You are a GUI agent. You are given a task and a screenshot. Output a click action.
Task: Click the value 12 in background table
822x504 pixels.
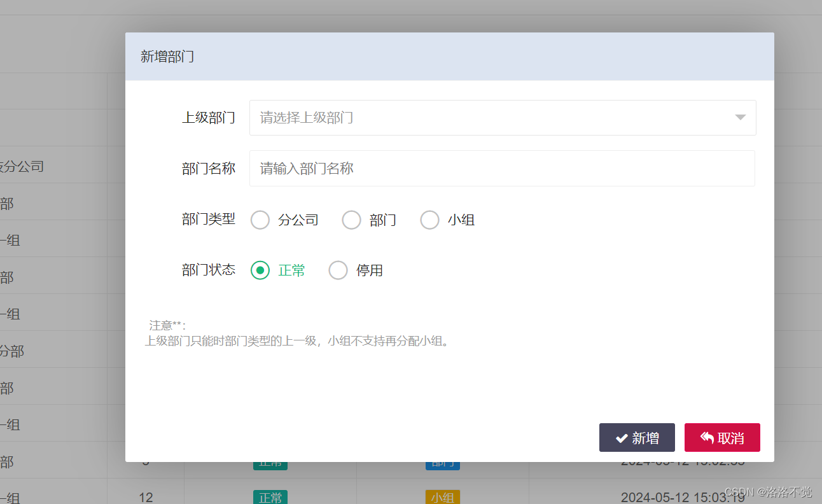146,497
